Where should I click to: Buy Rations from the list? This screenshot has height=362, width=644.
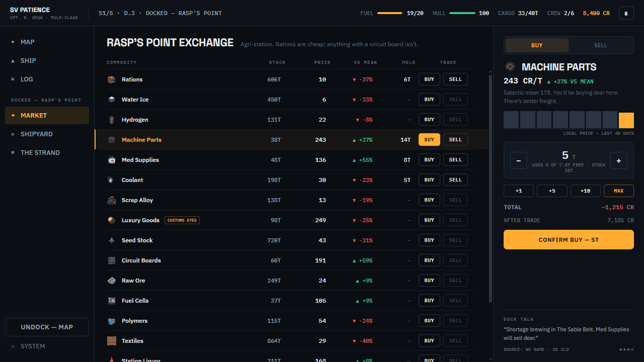[429, 79]
